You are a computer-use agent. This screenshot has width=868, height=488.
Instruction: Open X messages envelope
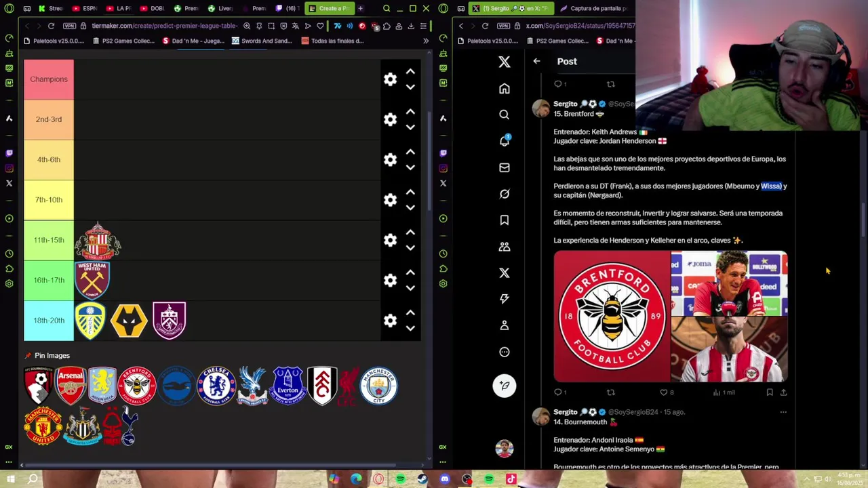pos(504,167)
